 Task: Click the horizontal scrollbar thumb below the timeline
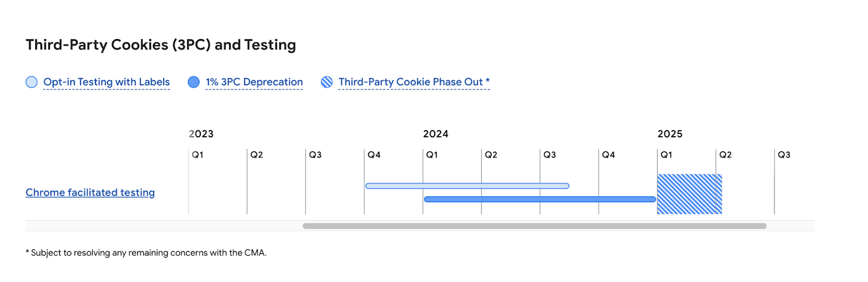(534, 226)
